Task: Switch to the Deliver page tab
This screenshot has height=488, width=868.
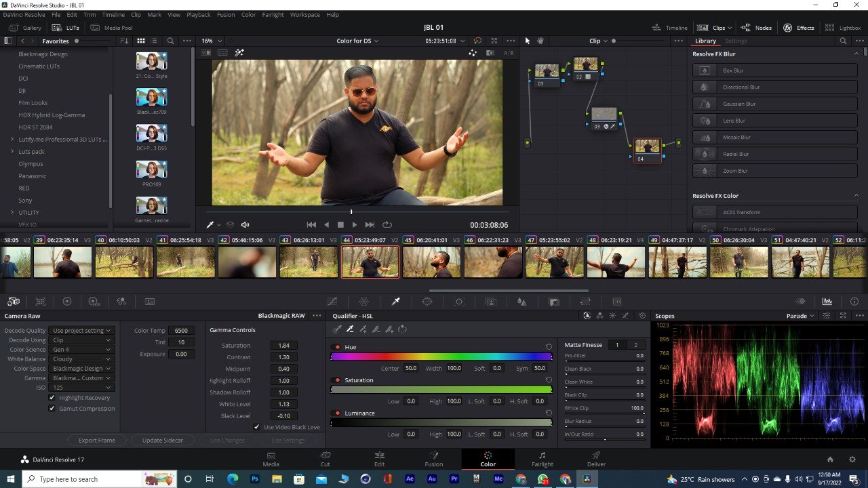Action: (596, 459)
